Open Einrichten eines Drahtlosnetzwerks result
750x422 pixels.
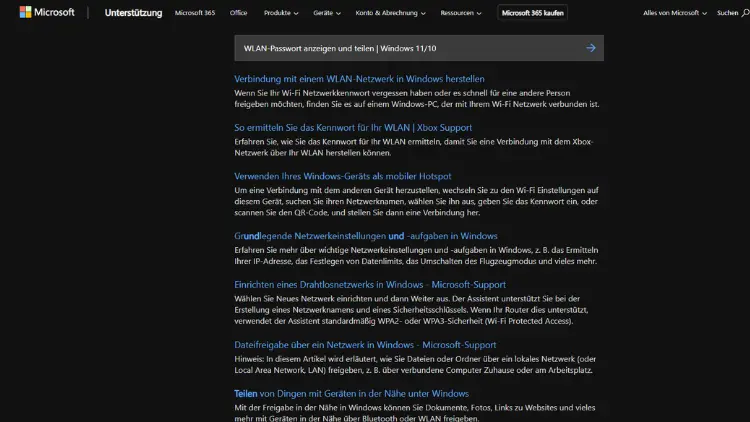click(370, 285)
